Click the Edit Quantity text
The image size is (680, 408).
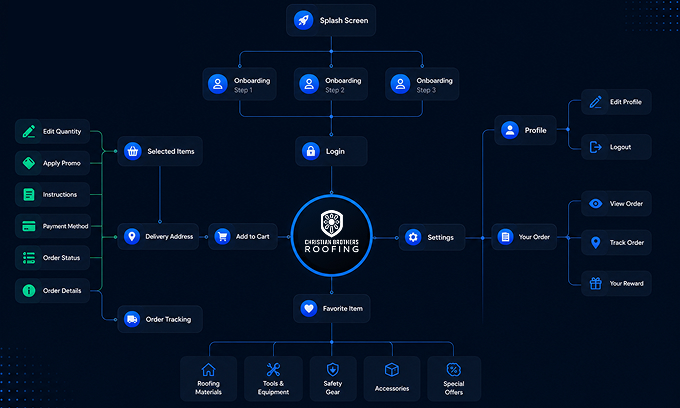pos(62,131)
